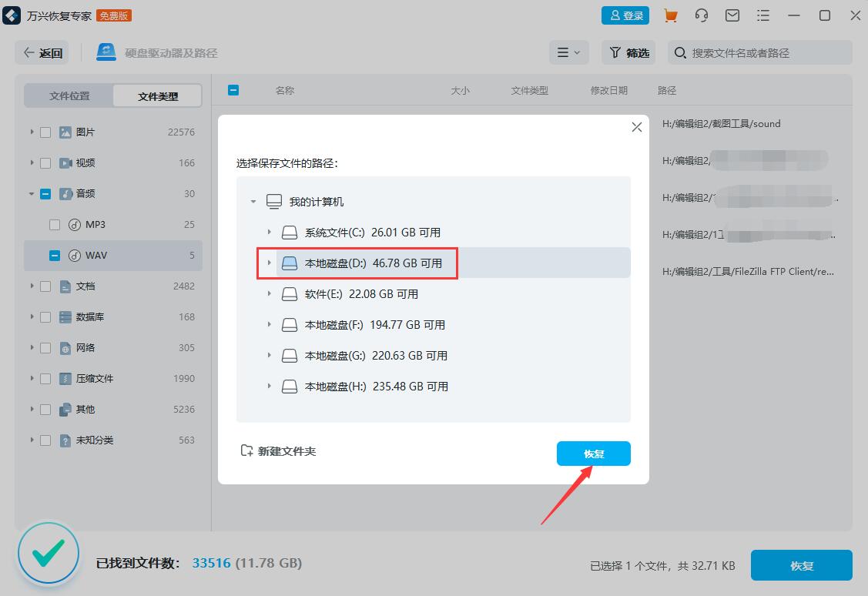
Task: Click the 登录 login button
Action: click(625, 15)
